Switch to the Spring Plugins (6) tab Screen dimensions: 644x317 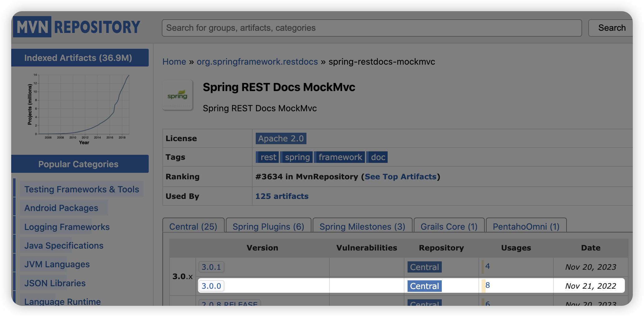[x=268, y=227]
